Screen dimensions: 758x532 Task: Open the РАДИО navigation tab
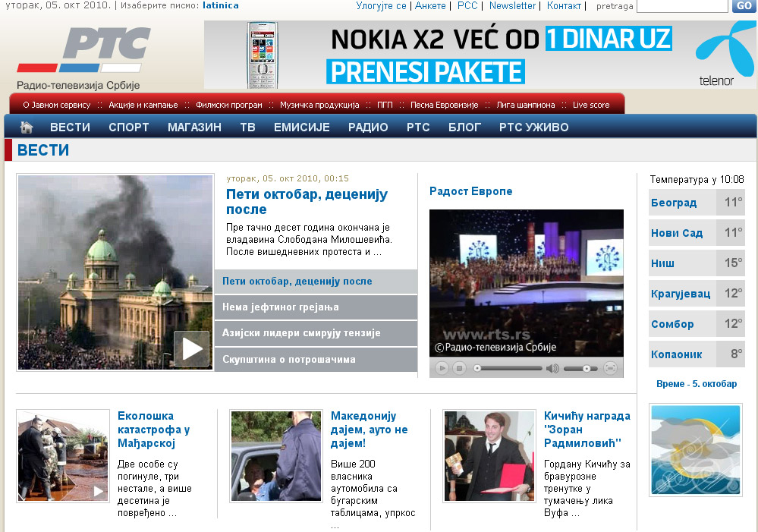pyautogui.click(x=368, y=127)
